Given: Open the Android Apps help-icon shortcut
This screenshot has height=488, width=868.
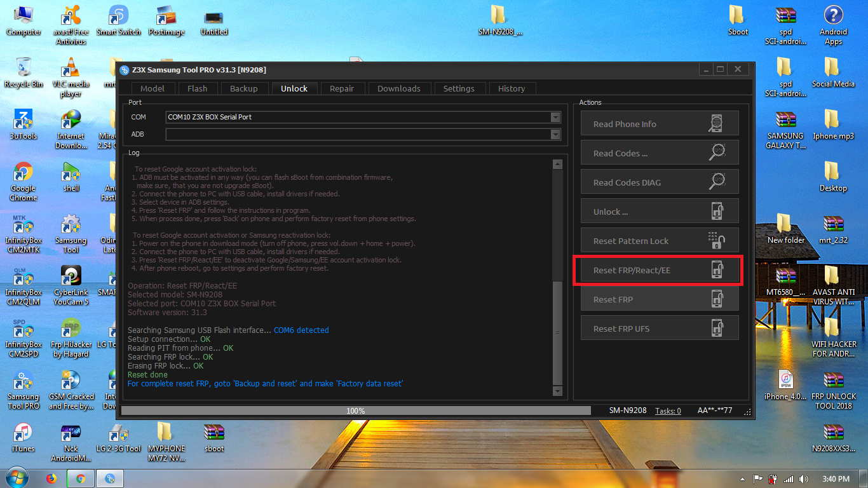Looking at the screenshot, I should coord(833,25).
